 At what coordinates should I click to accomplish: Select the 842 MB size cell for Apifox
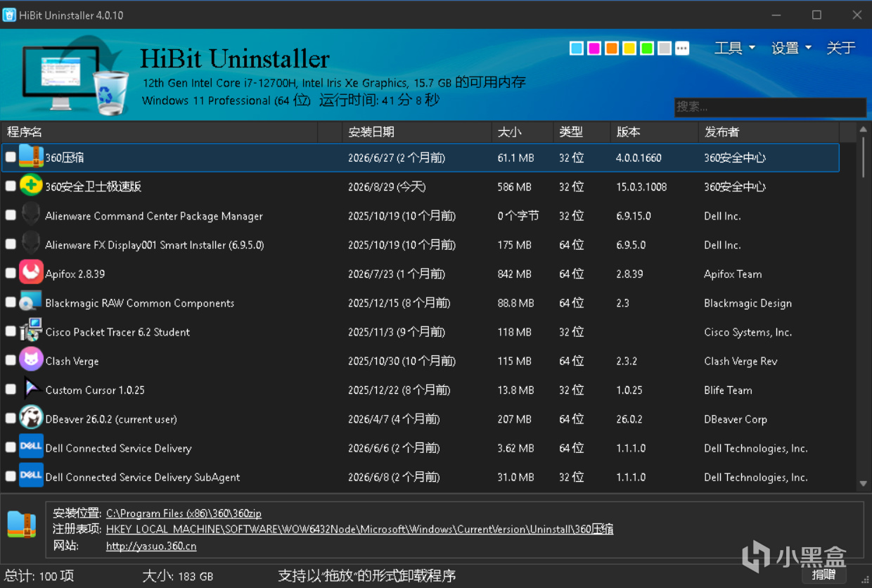pos(514,274)
